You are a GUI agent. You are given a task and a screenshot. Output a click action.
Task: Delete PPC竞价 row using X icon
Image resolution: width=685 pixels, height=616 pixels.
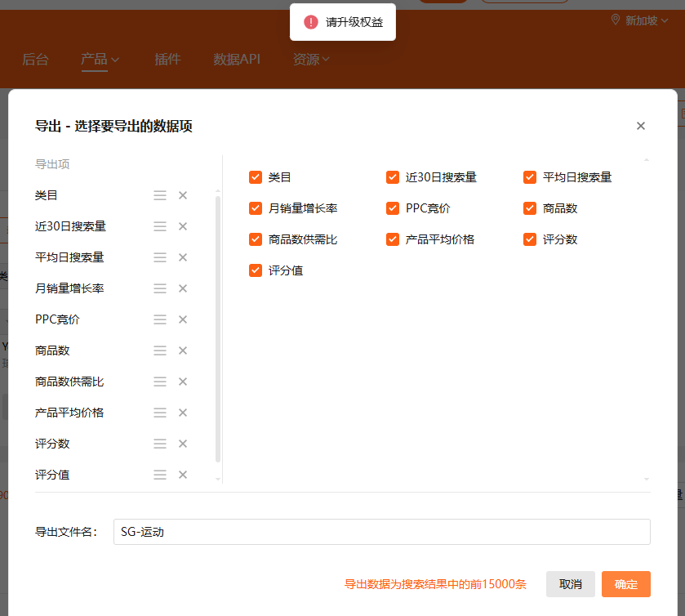click(183, 319)
